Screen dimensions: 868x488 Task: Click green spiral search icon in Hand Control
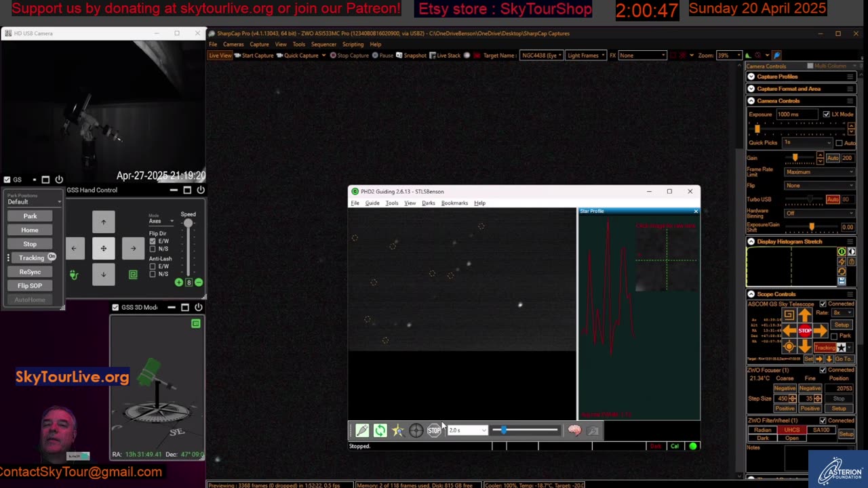[x=133, y=274]
